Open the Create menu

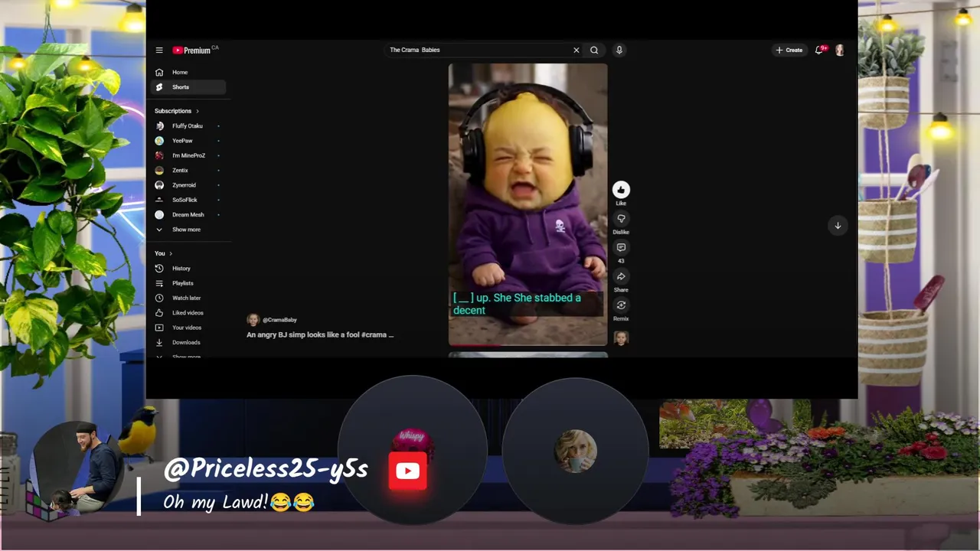[x=789, y=50]
